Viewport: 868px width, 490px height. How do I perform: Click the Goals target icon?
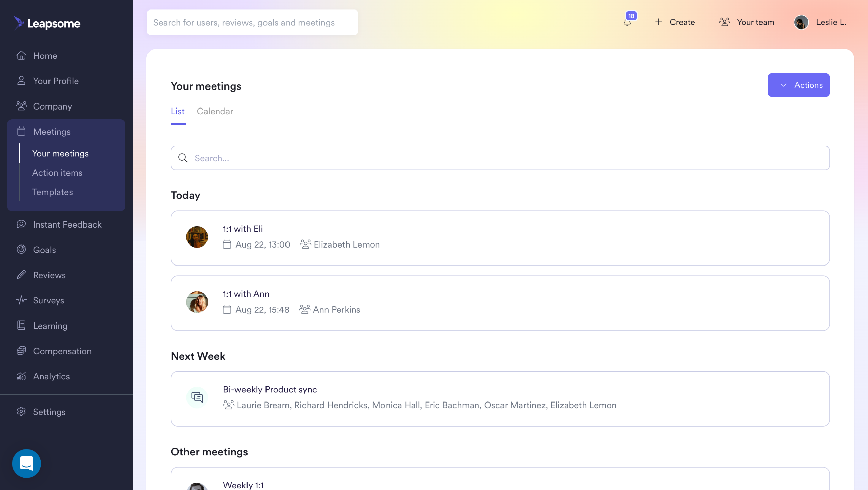point(21,250)
